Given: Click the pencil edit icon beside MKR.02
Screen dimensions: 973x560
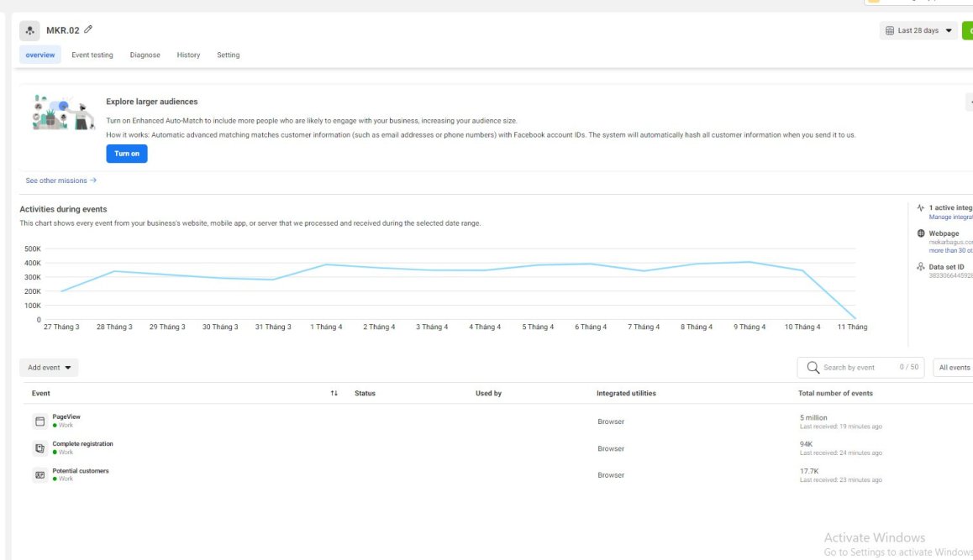Looking at the screenshot, I should tap(88, 29).
